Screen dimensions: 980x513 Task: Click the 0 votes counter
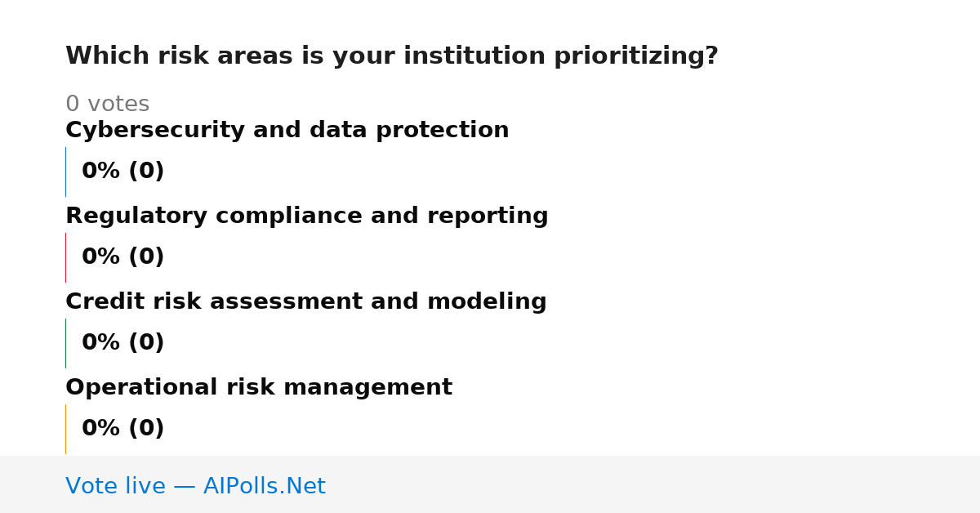(107, 105)
